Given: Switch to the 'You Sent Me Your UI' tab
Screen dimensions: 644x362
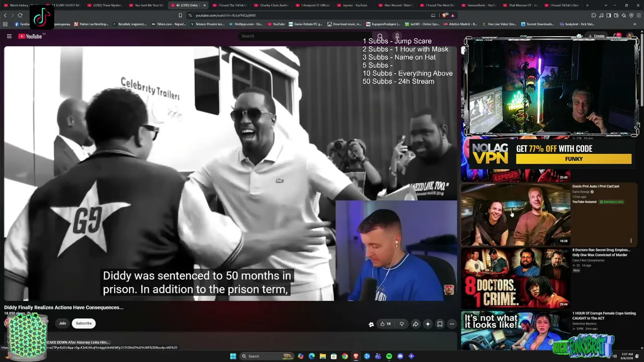Looking at the screenshot, I should point(147,5).
